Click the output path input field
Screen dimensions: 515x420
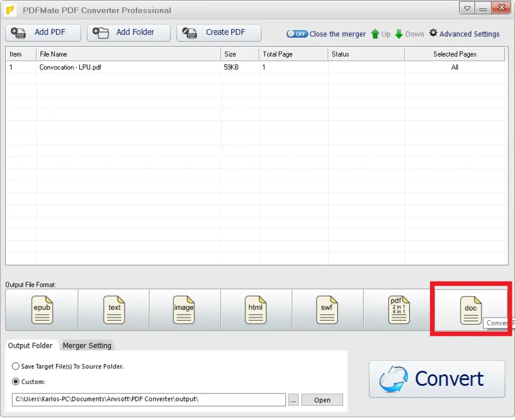click(x=149, y=399)
